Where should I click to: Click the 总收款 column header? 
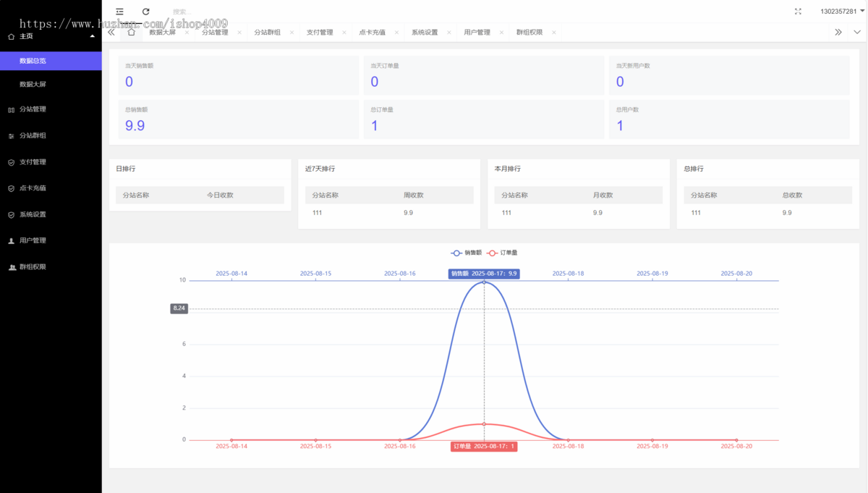(x=793, y=195)
